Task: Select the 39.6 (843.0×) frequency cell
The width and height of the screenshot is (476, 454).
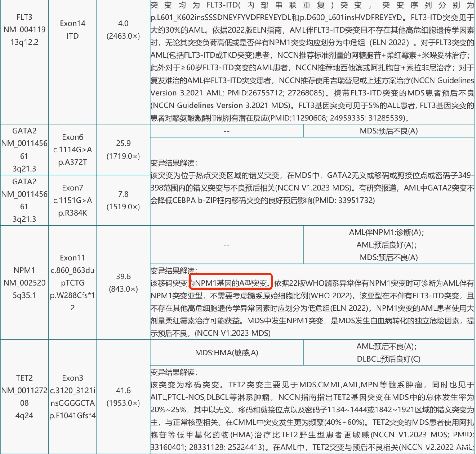Action: pyautogui.click(x=123, y=282)
